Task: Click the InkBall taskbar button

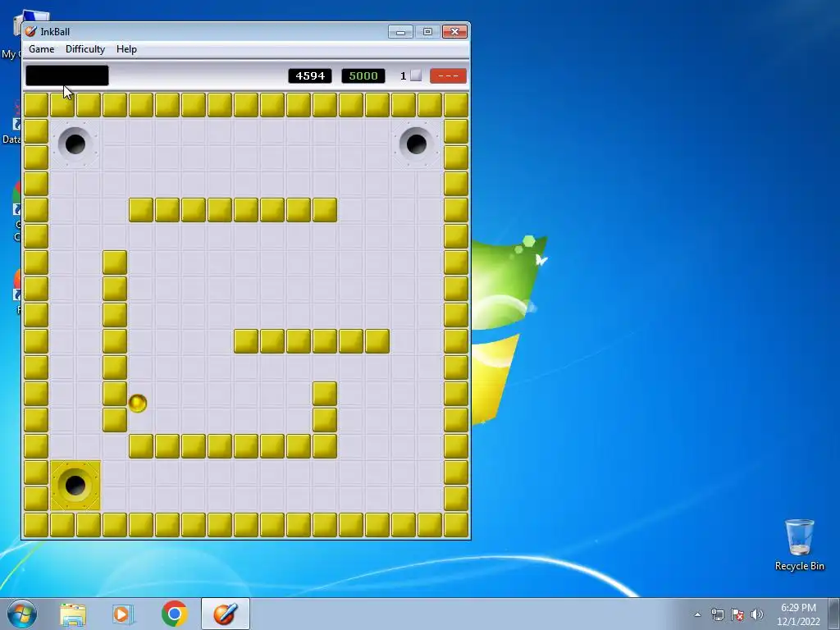Action: coord(226,614)
